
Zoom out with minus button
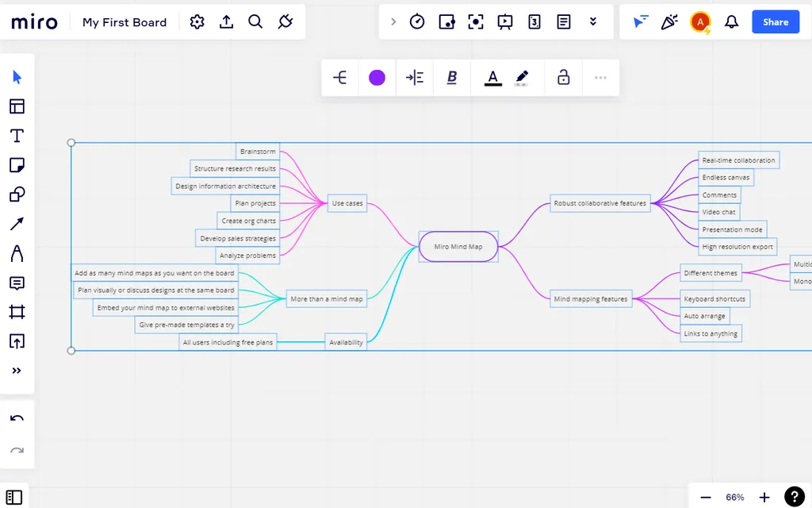(705, 497)
